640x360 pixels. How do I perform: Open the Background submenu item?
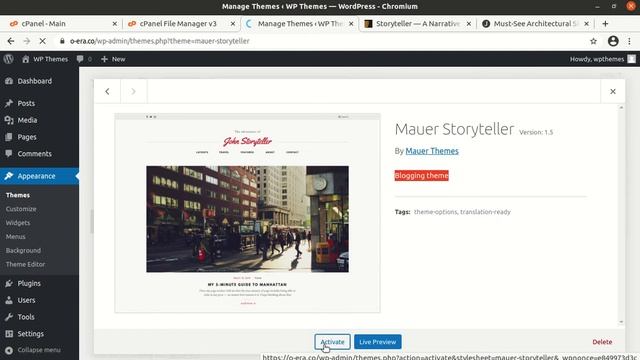click(23, 251)
